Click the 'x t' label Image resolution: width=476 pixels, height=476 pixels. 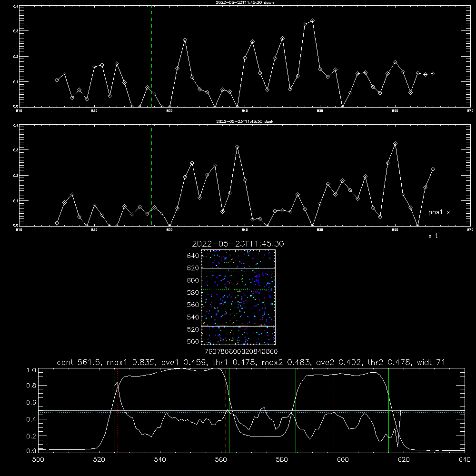[x=433, y=236]
